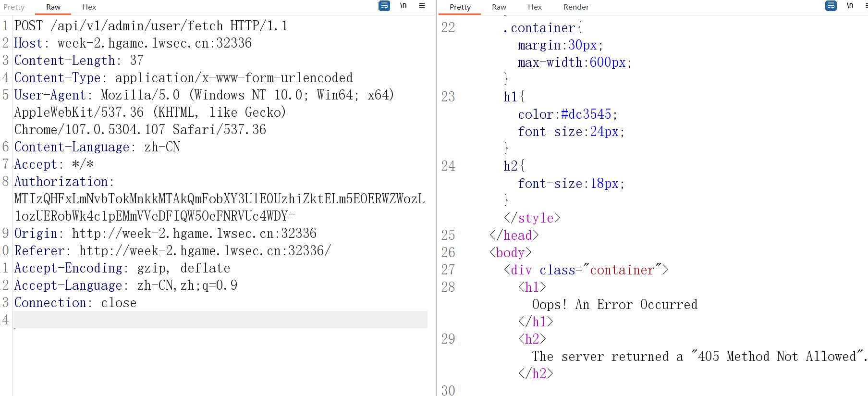Click line number 22 in response gutter

click(448, 28)
